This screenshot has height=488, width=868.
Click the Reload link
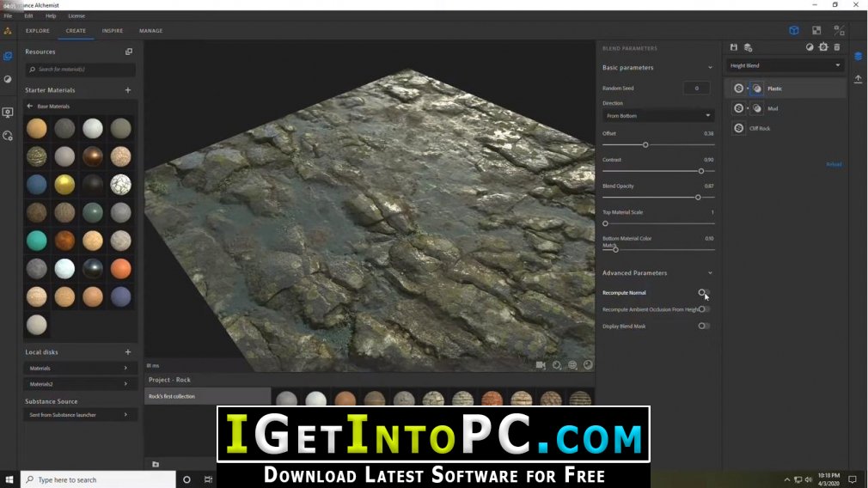(834, 164)
